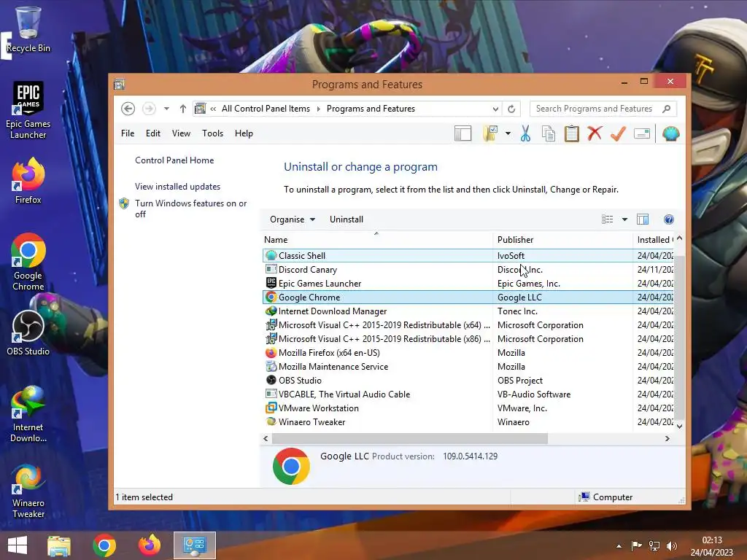
Task: Select OBS Studio in the program list
Action: [x=468, y=380]
